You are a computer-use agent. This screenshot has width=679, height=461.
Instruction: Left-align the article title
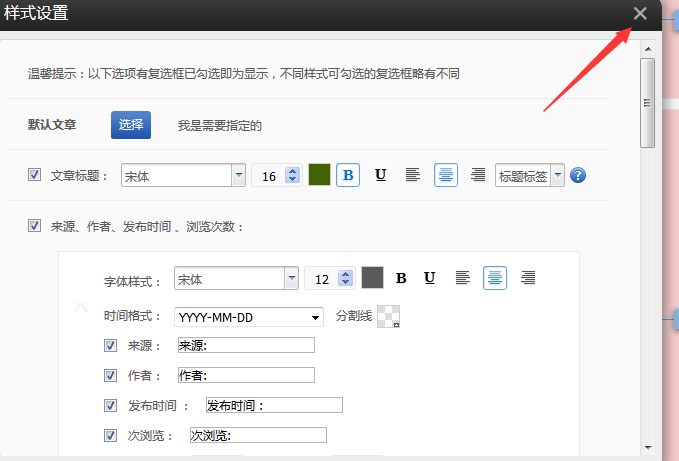pyautogui.click(x=412, y=175)
